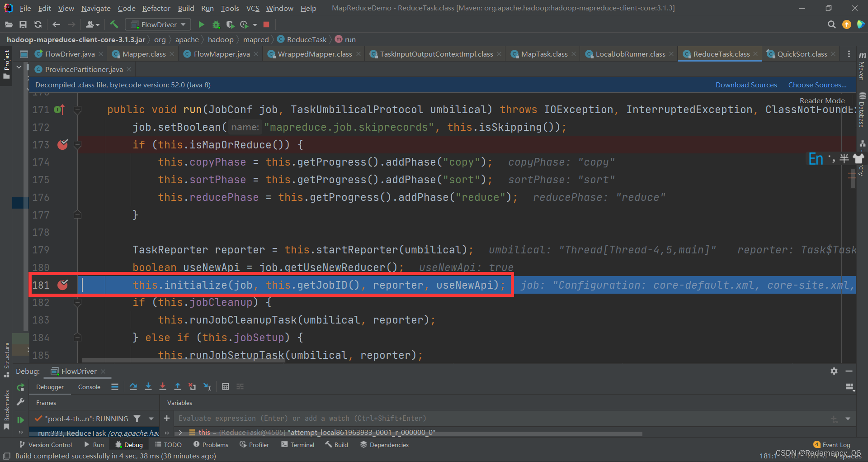Run FlowDriver with green play icon
868x462 pixels.
(x=201, y=24)
